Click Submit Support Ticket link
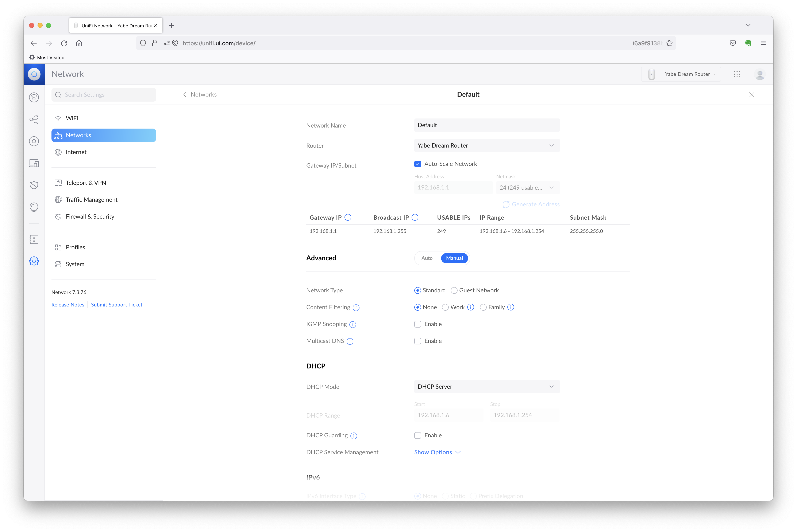The width and height of the screenshot is (797, 532). 116,305
